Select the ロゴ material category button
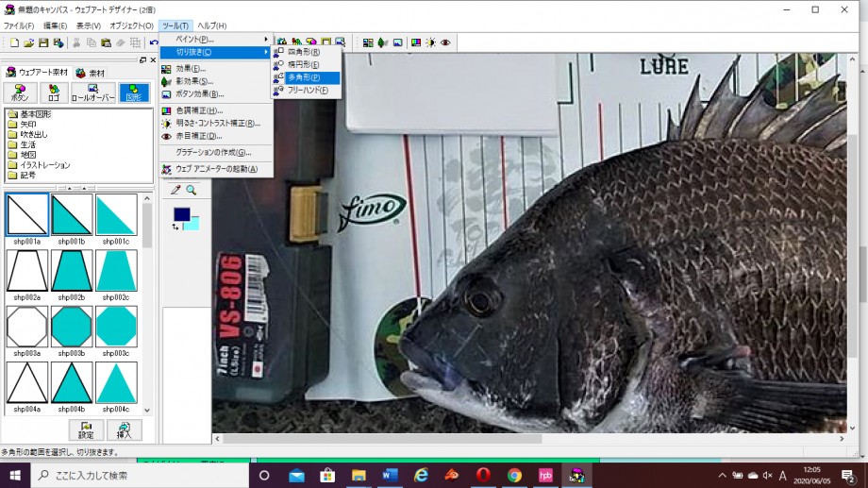Screen dimensions: 868x488 (54, 93)
